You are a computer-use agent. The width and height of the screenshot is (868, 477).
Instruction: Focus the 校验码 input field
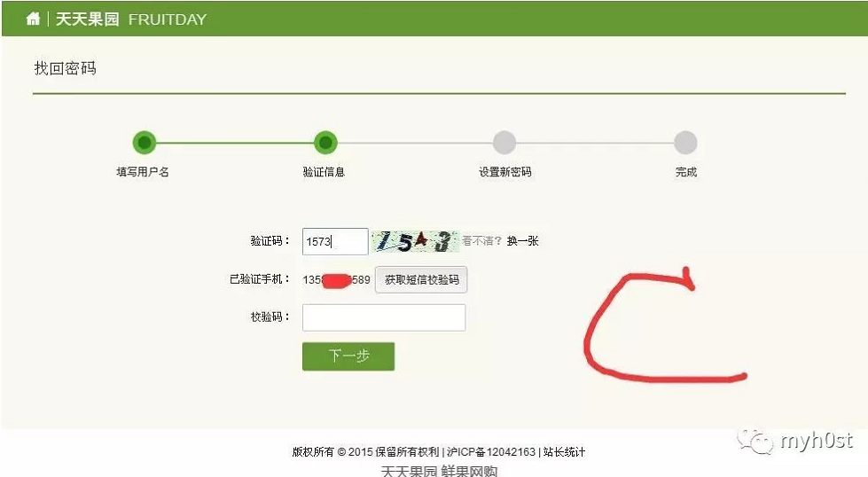tap(384, 317)
